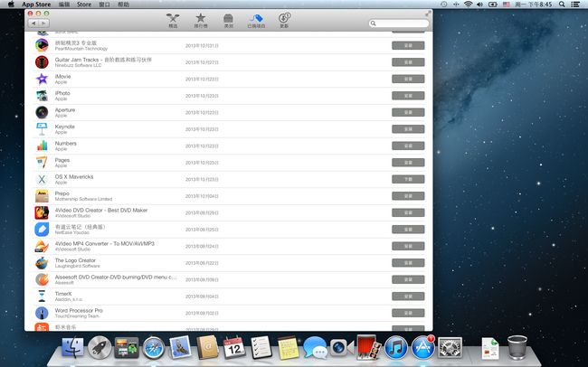Download OS X Mavericks with its button
588x367 pixels.
pos(408,179)
